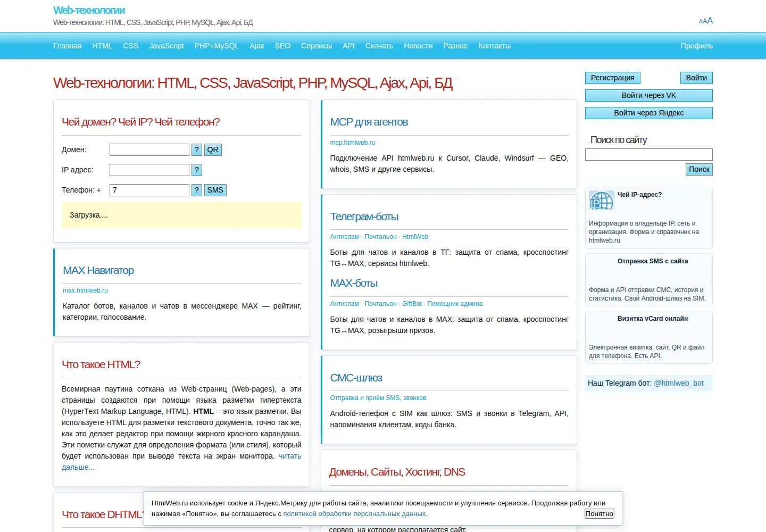Open the Профиль menu item
This screenshot has height=532, width=766.
click(697, 46)
